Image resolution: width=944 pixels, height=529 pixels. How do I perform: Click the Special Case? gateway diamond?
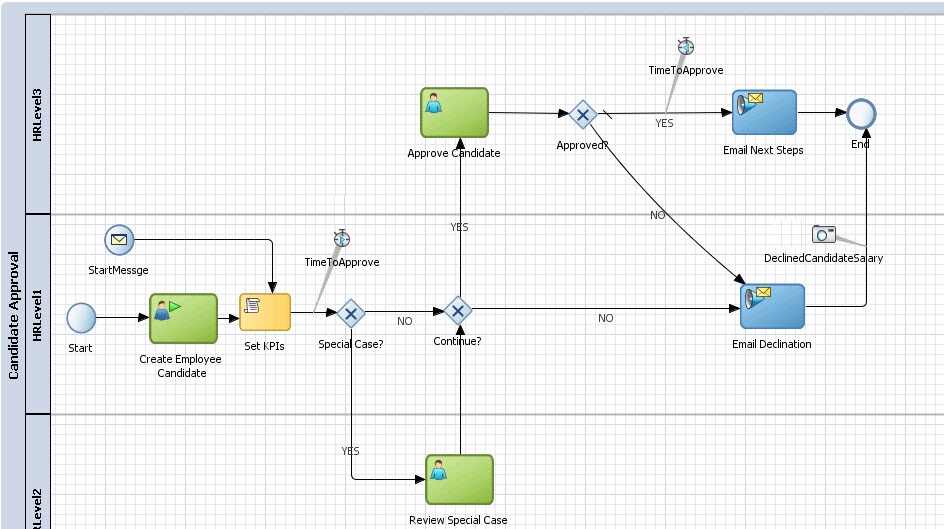click(x=350, y=314)
